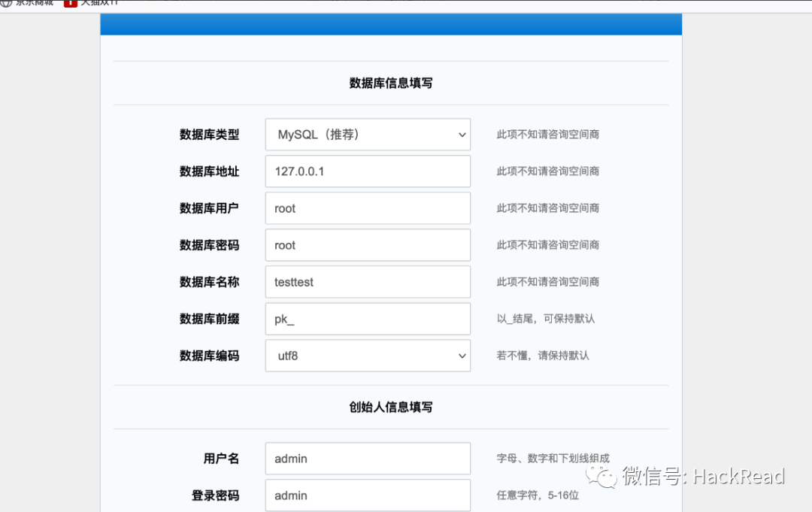812x512 pixels.
Task: Click the 数据库地址 field with 127.0.0.1
Action: click(x=368, y=171)
